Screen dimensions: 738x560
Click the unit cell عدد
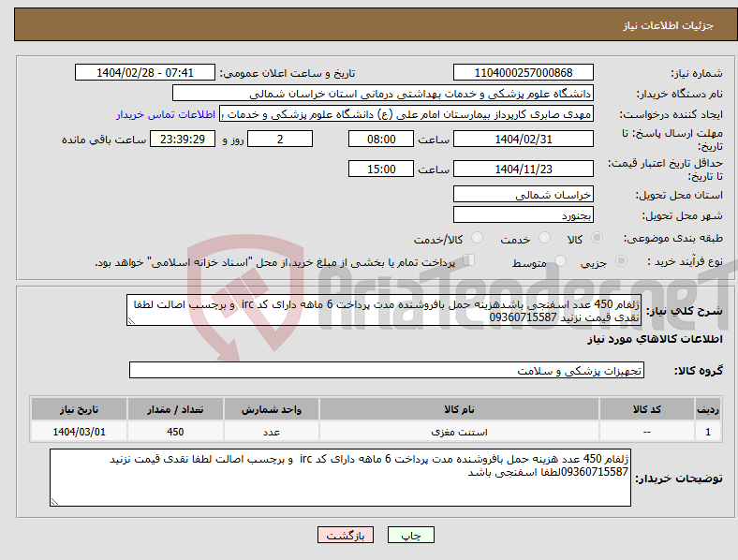coord(271,432)
